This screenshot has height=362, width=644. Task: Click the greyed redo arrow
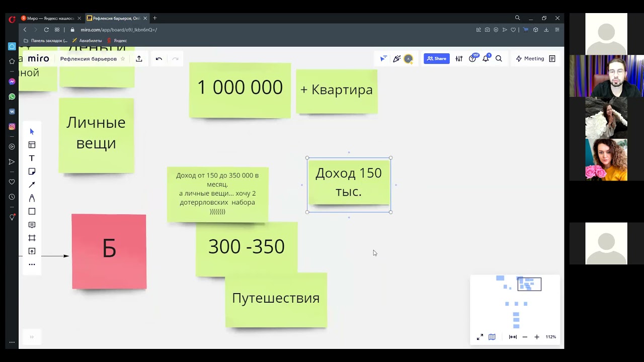[175, 59]
